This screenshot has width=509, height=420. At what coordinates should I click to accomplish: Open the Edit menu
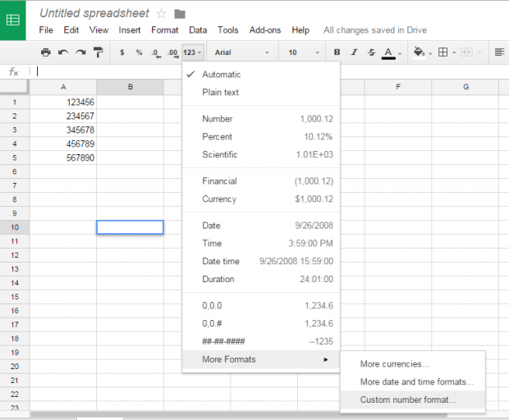71,30
